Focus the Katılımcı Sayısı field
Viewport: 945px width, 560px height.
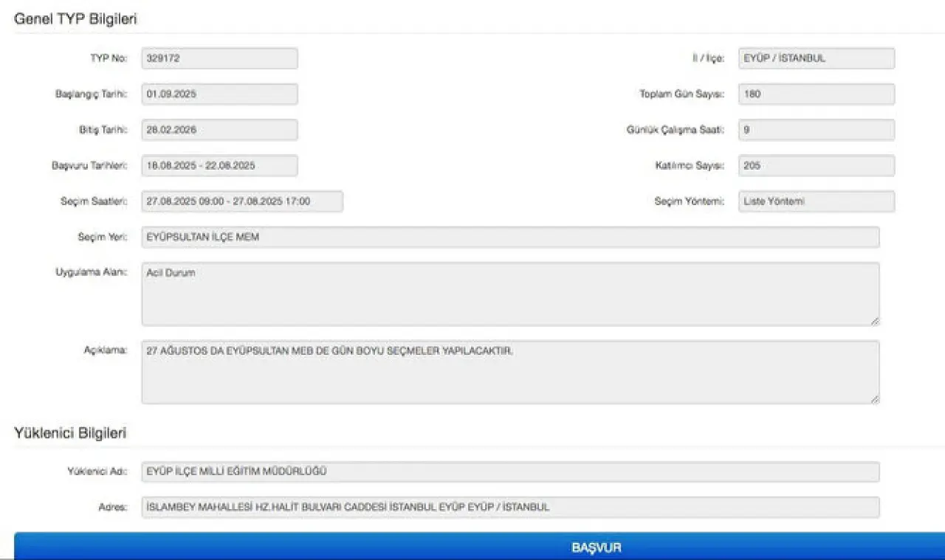click(x=816, y=166)
